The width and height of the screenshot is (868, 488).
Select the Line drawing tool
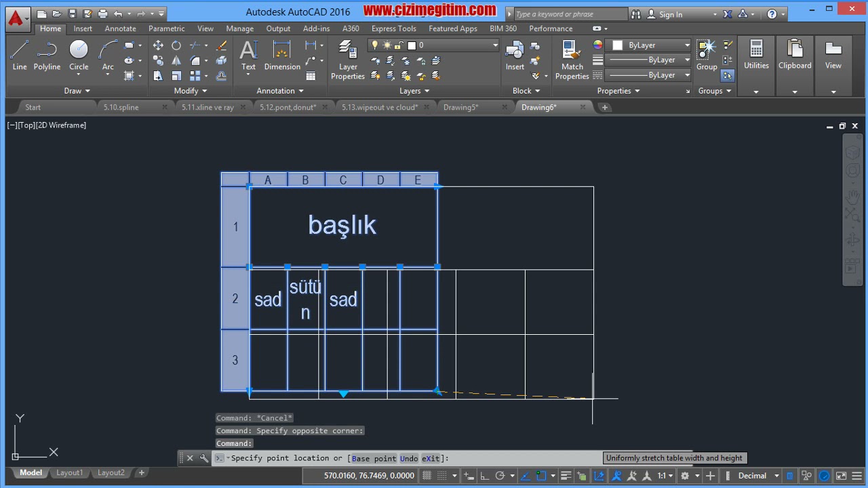pos(20,55)
